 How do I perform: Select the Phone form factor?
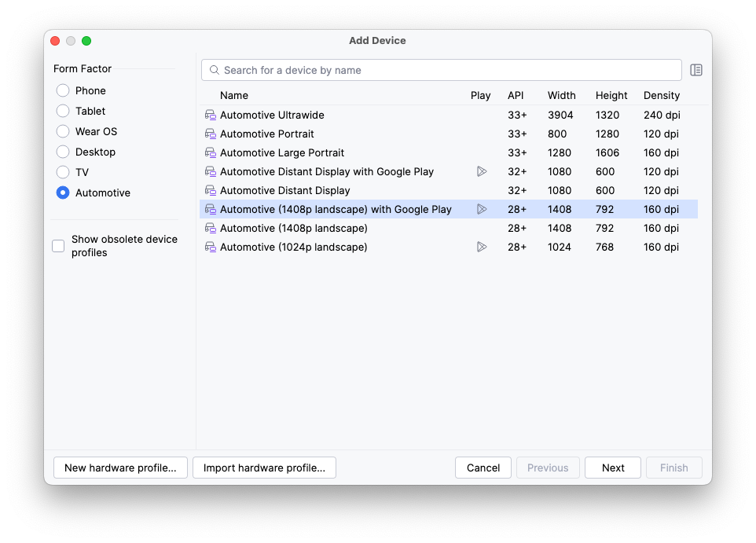tap(62, 90)
